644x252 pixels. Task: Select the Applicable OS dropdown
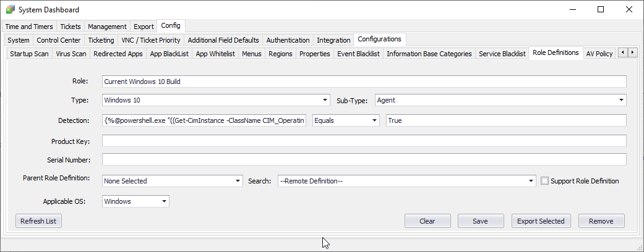(x=135, y=201)
